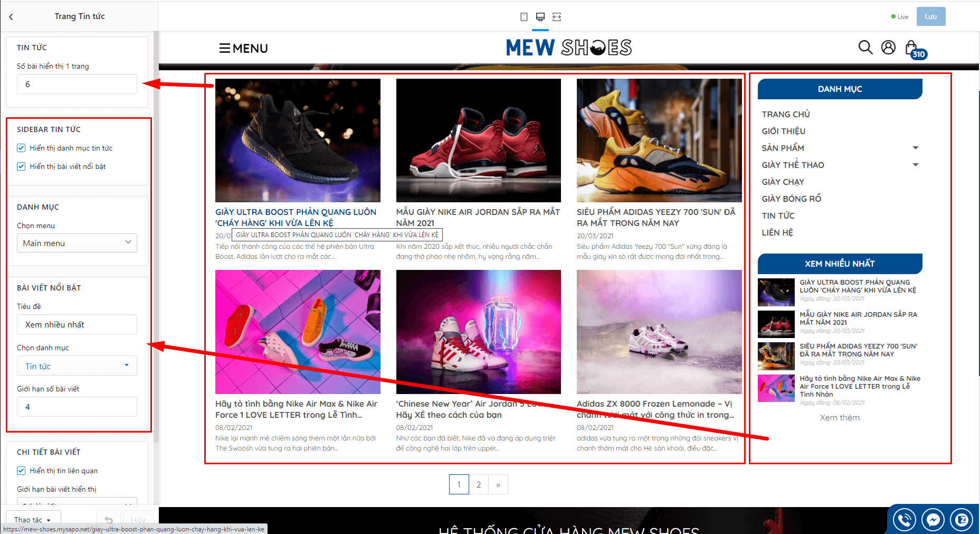The height and width of the screenshot is (534, 980).
Task: Select LIÊN HỆ in the category menu
Action: 777,232
